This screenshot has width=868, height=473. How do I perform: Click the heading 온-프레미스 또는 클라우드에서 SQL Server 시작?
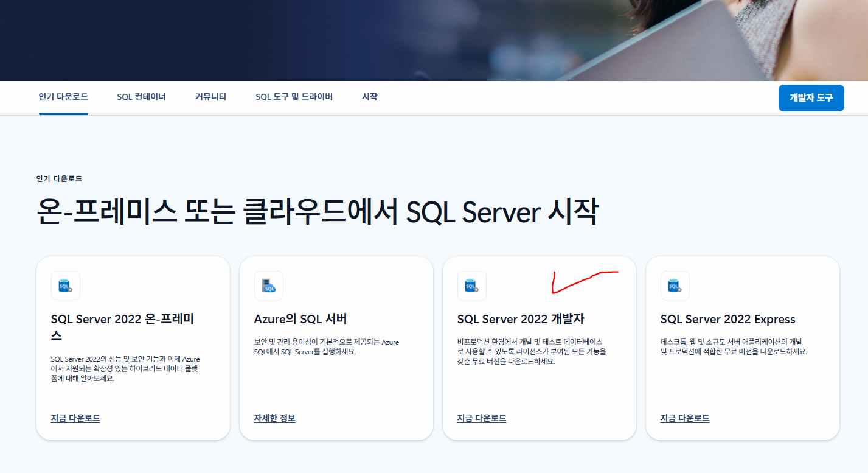[x=318, y=212]
